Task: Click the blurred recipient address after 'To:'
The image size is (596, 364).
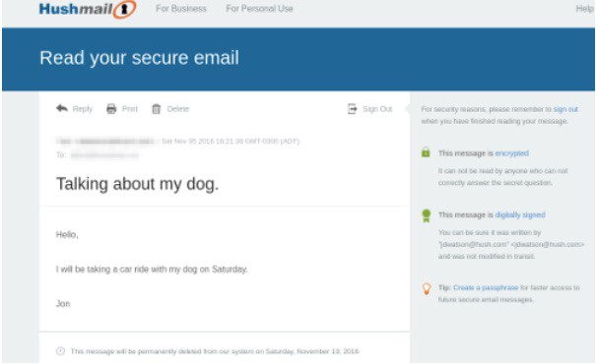Action: tap(104, 154)
